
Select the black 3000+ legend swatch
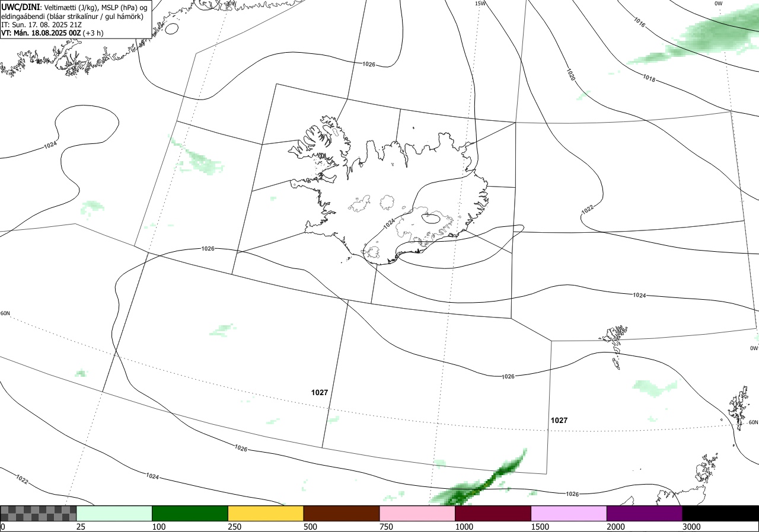(x=720, y=513)
